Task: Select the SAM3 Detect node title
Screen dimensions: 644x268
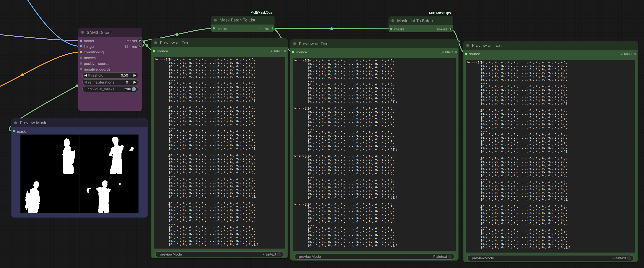Action: tap(99, 32)
